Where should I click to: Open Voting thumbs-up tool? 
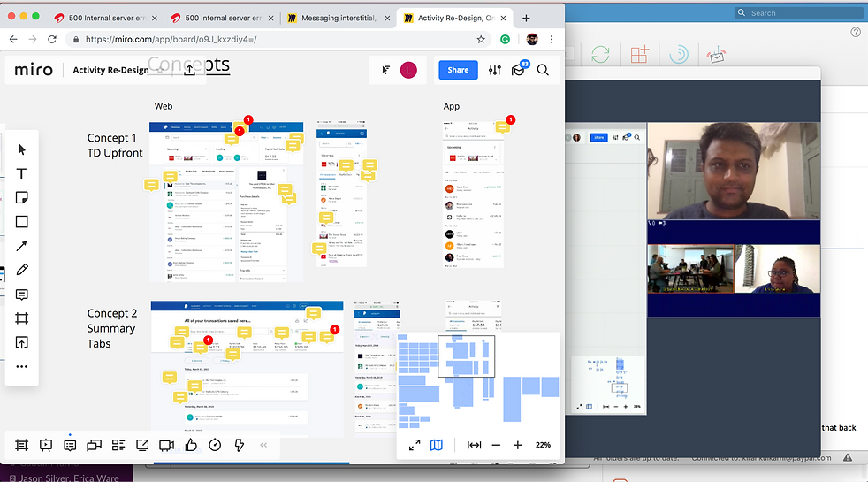pyautogui.click(x=191, y=444)
